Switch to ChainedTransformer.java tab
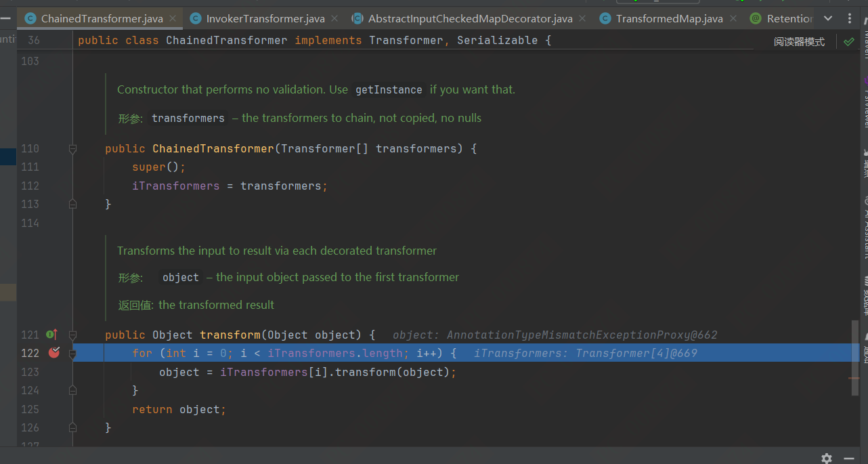 (102, 18)
